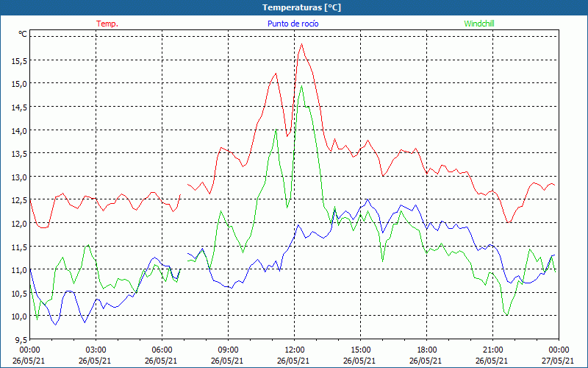Click the '11,5' y-axis value

(x=19, y=247)
